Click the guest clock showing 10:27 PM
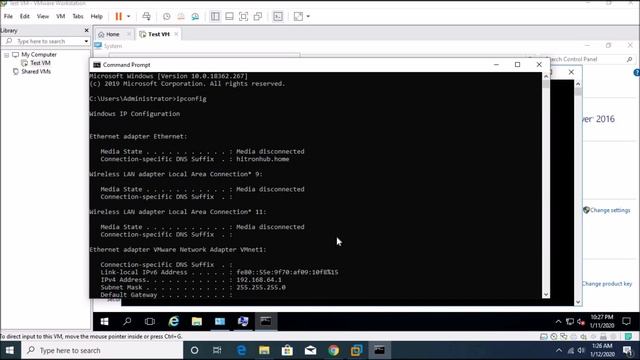Image resolution: width=640 pixels, height=360 pixels. click(602, 321)
